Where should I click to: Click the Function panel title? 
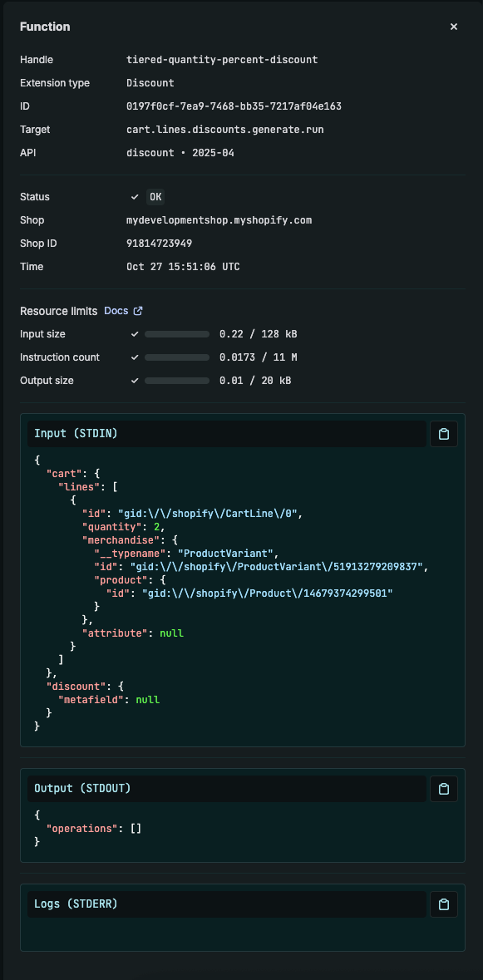coord(45,27)
